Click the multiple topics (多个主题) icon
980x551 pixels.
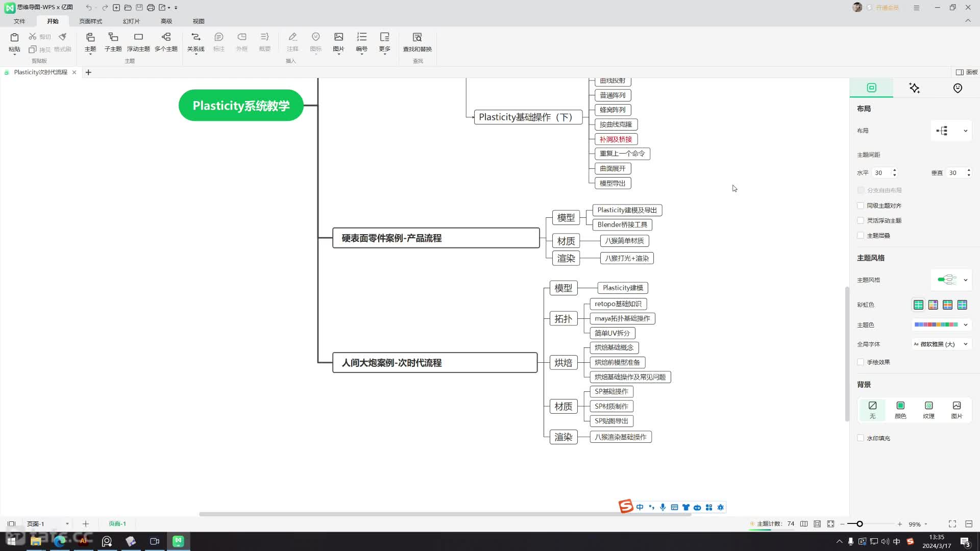coord(166,37)
